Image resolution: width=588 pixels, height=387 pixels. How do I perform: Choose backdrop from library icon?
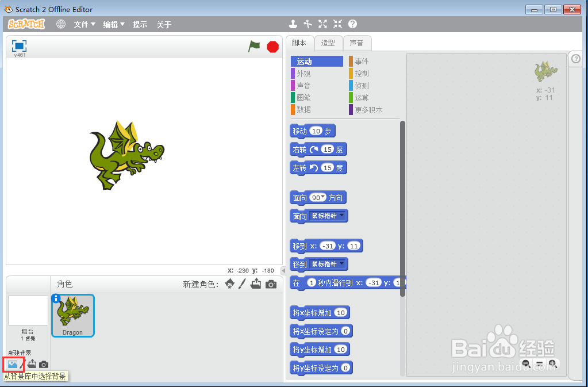[x=13, y=364]
